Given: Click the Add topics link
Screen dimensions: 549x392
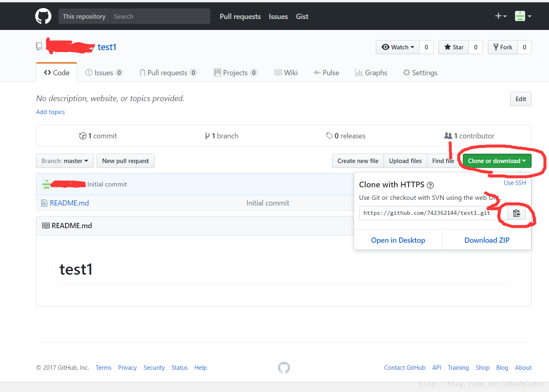Looking at the screenshot, I should pos(51,112).
